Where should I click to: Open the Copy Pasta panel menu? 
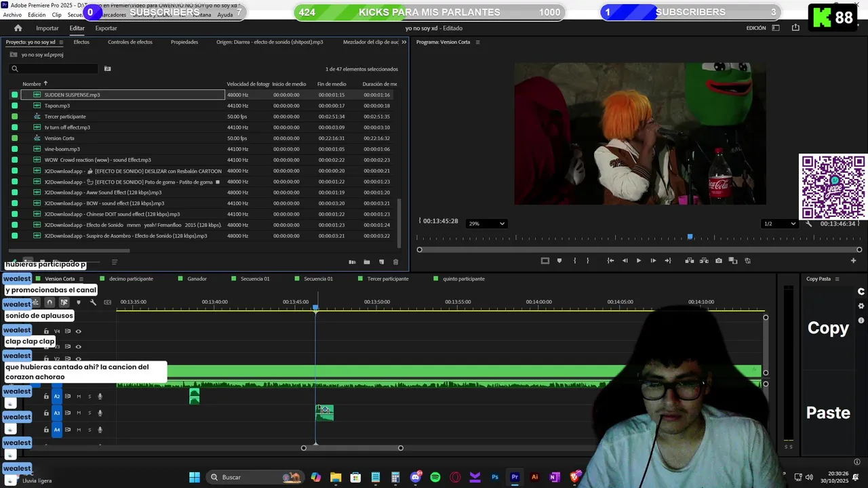click(x=837, y=279)
